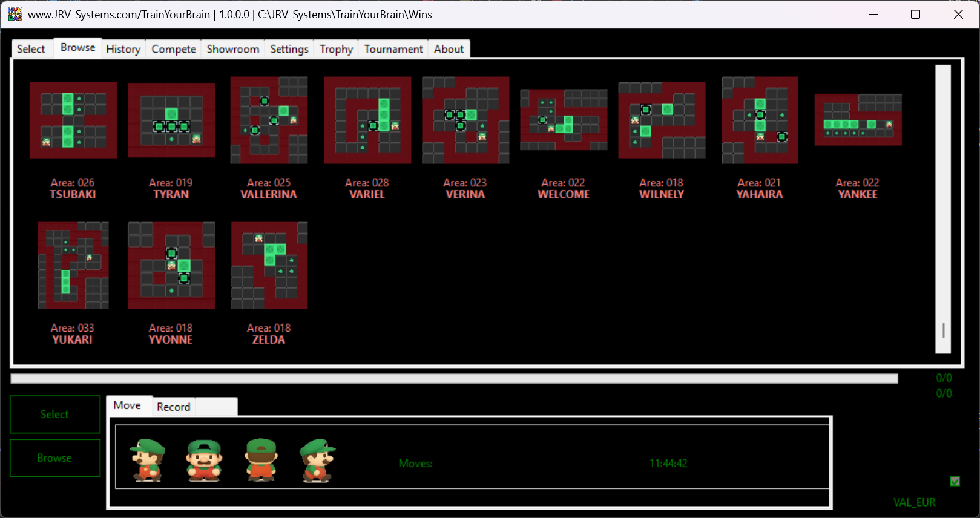Click the left-facing character move icon

(x=148, y=461)
